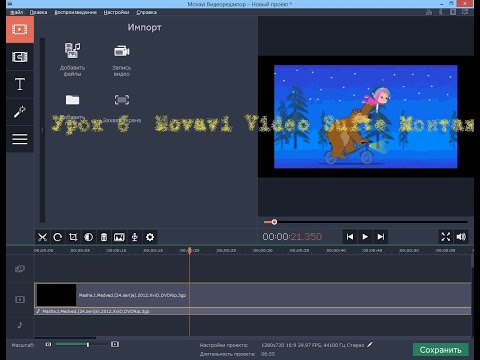Delete selected clip with the trash icon
The height and width of the screenshot is (360, 480).
104,237
